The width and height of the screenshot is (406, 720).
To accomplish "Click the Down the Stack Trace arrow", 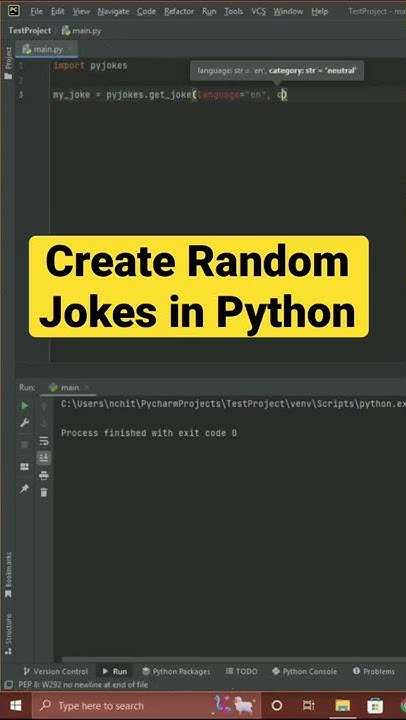I will point(44,423).
